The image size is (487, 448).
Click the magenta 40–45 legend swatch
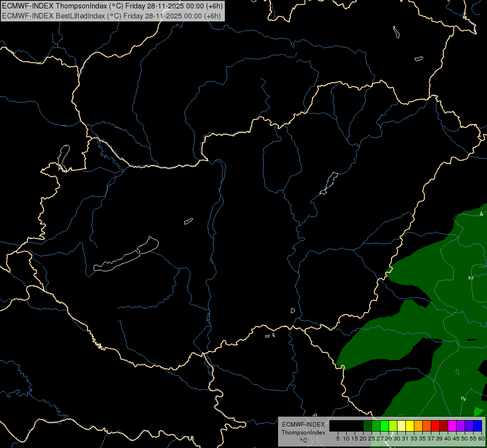click(452, 426)
